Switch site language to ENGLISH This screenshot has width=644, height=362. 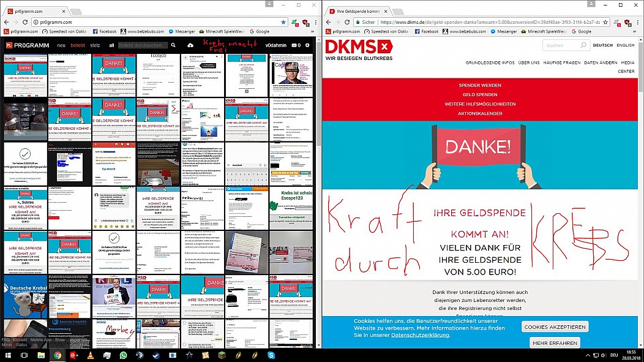click(x=625, y=45)
